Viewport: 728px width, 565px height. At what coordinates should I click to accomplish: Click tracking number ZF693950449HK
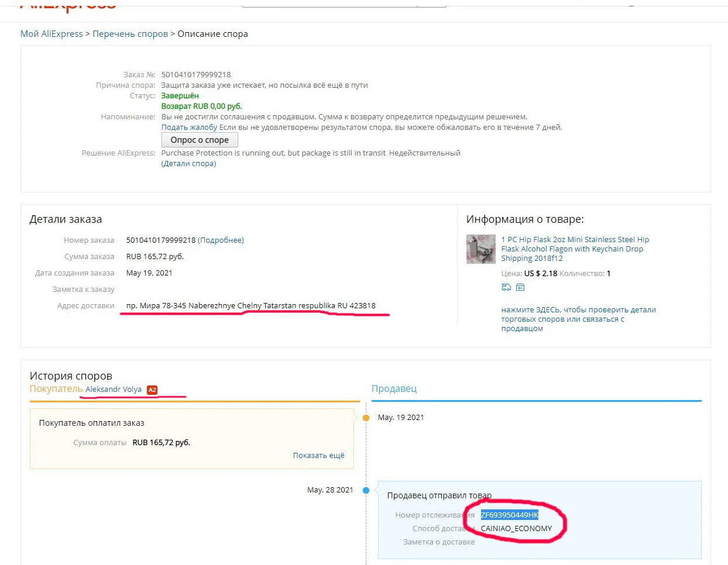(510, 515)
